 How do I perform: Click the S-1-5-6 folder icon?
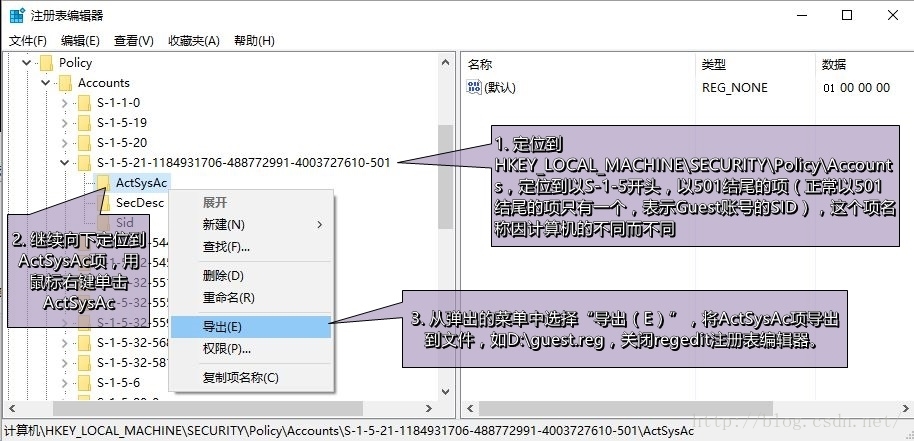coord(85,383)
